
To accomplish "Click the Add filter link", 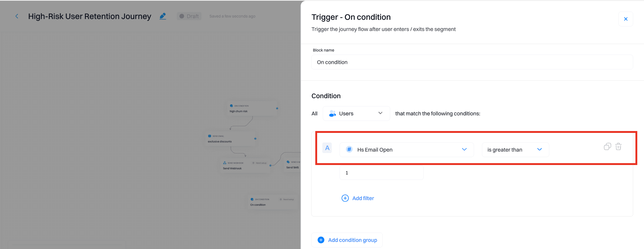I will tap(363, 198).
